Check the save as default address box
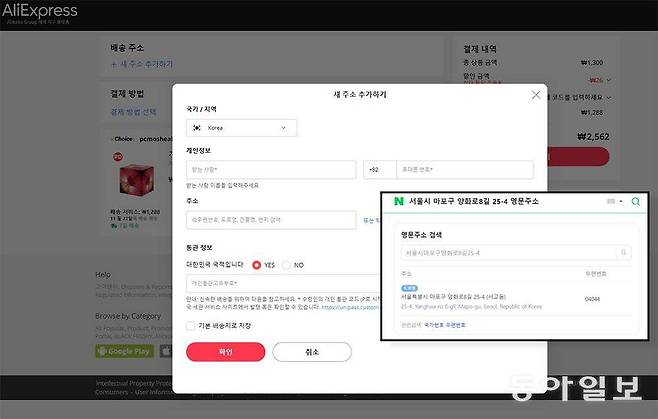Image resolution: width=658 pixels, height=419 pixels. click(191, 326)
